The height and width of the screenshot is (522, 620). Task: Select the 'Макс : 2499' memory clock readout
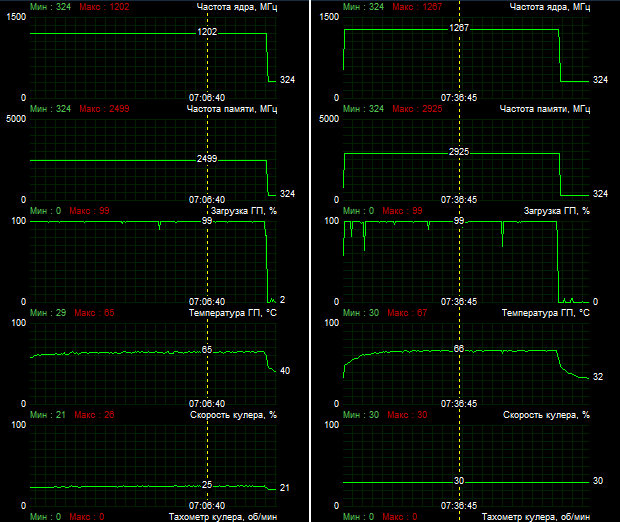pos(104,109)
